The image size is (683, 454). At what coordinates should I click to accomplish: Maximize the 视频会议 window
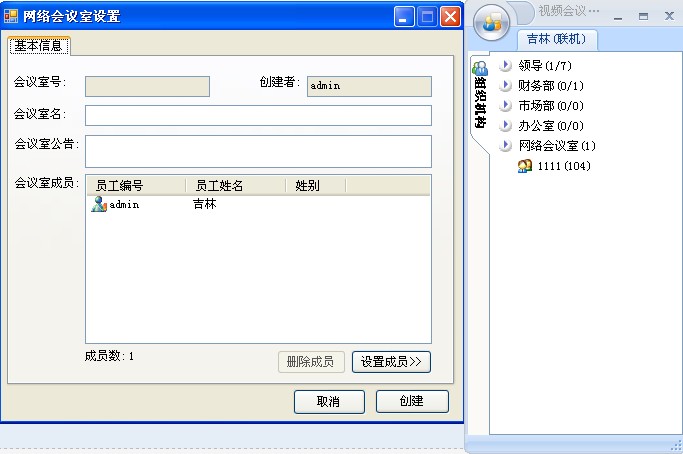point(643,17)
